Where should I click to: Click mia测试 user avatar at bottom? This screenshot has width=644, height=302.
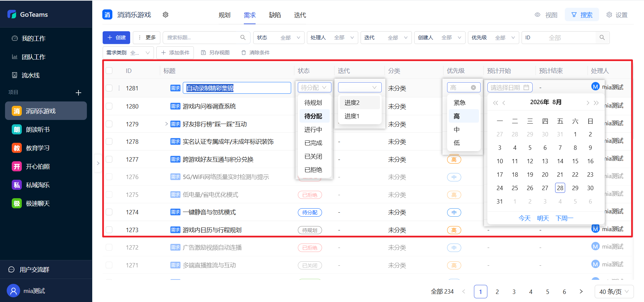13,291
